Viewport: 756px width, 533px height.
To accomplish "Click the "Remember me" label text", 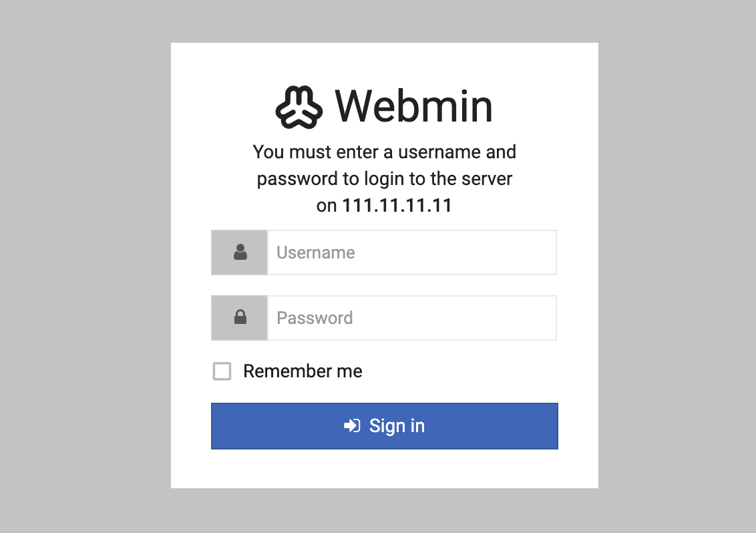I will tap(303, 371).
